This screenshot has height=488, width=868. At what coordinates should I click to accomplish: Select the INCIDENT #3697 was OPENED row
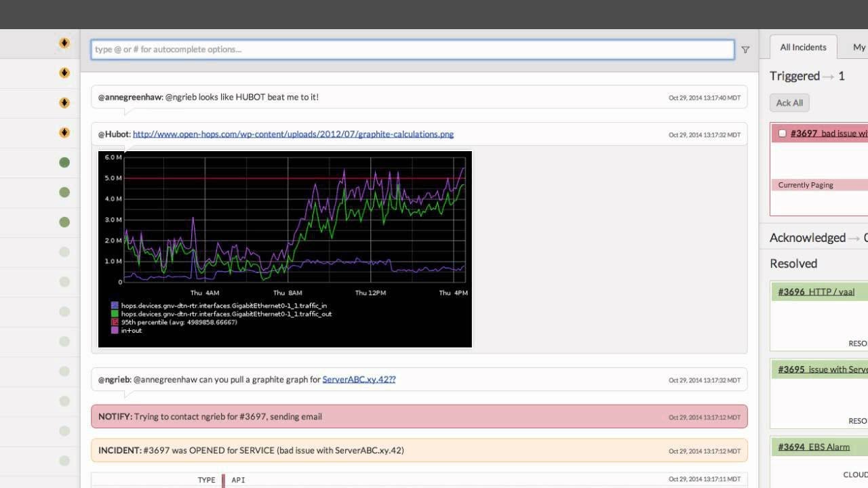click(419, 450)
